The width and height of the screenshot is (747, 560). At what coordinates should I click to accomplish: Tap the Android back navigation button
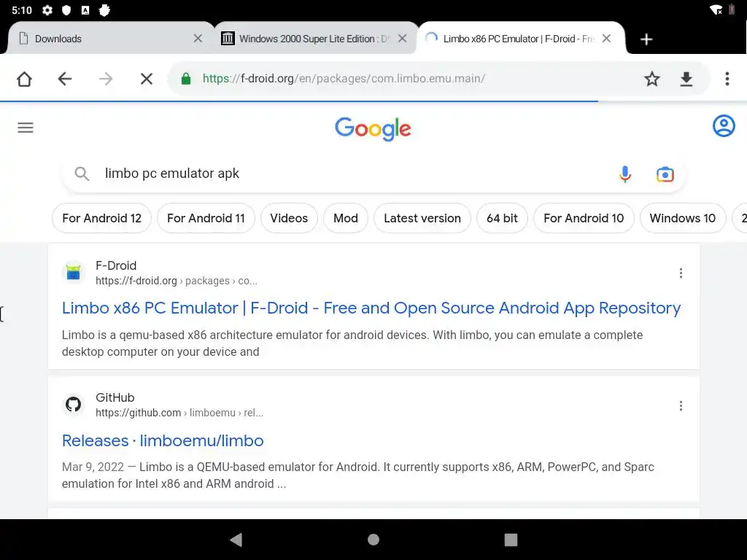[236, 540]
